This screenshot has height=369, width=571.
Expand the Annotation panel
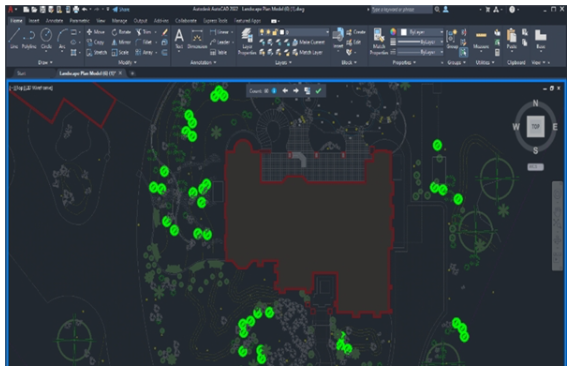203,62
